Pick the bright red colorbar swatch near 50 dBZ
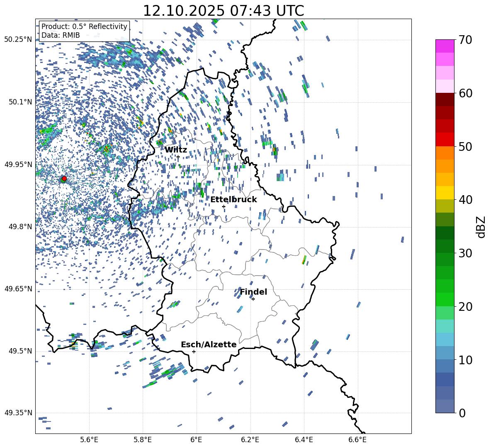 point(445,139)
